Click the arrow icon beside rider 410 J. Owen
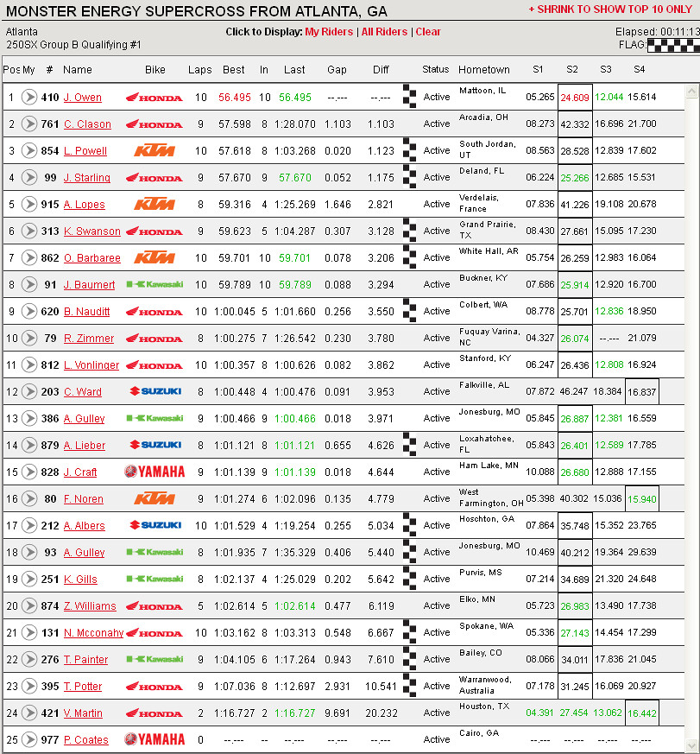This screenshot has height=754, width=700. [x=29, y=97]
